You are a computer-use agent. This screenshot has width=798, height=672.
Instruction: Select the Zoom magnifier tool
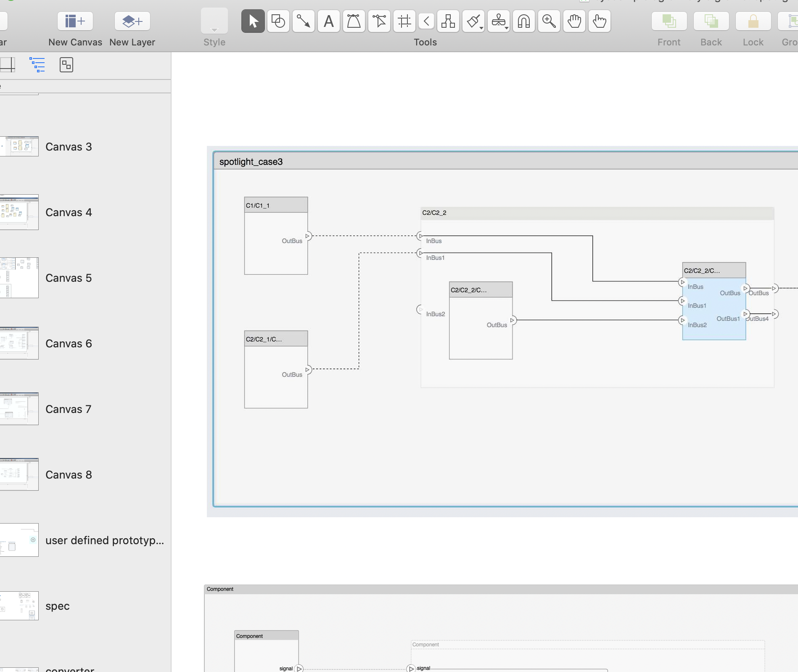[x=549, y=21]
